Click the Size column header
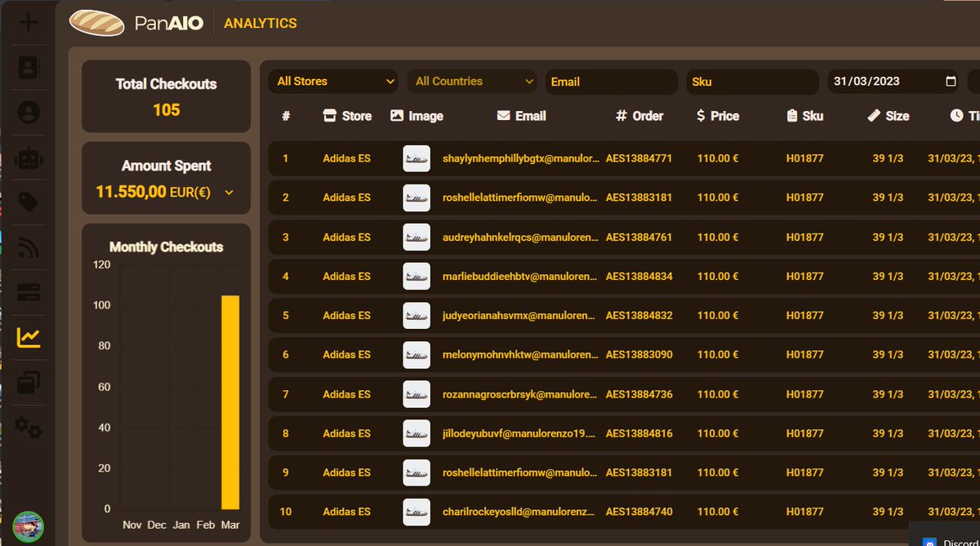This screenshot has height=546, width=980. tap(888, 116)
